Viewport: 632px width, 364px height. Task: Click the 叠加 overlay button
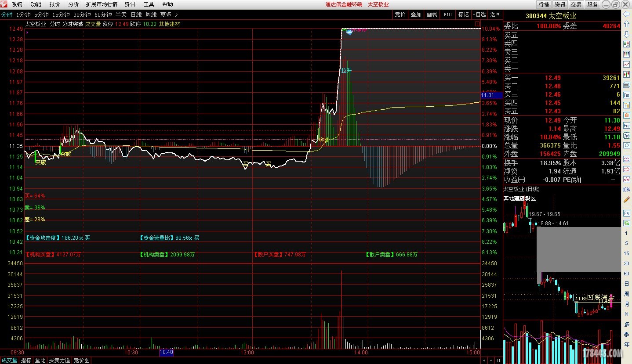[x=416, y=14]
